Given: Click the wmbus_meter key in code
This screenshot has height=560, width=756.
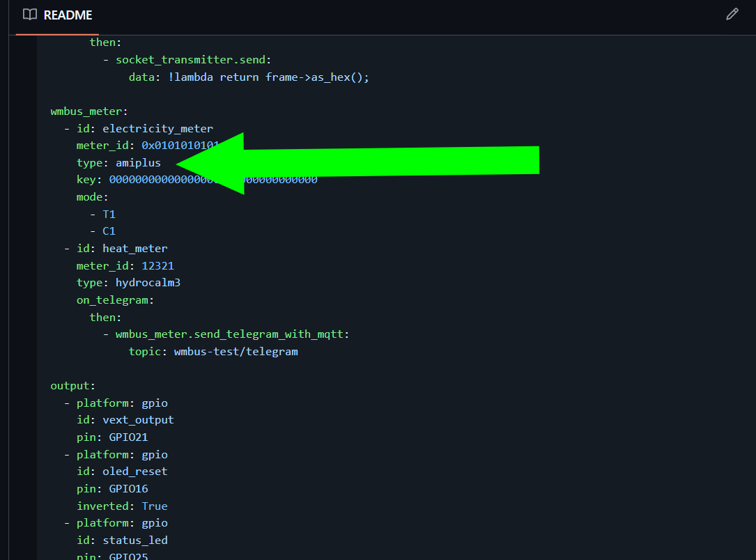Looking at the screenshot, I should coord(88,111).
